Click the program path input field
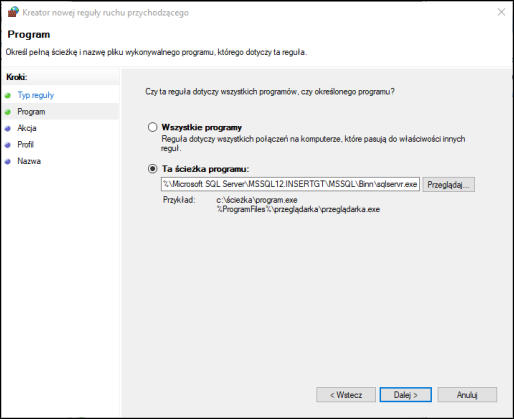Image resolution: width=514 pixels, height=419 pixels. pyautogui.click(x=290, y=184)
